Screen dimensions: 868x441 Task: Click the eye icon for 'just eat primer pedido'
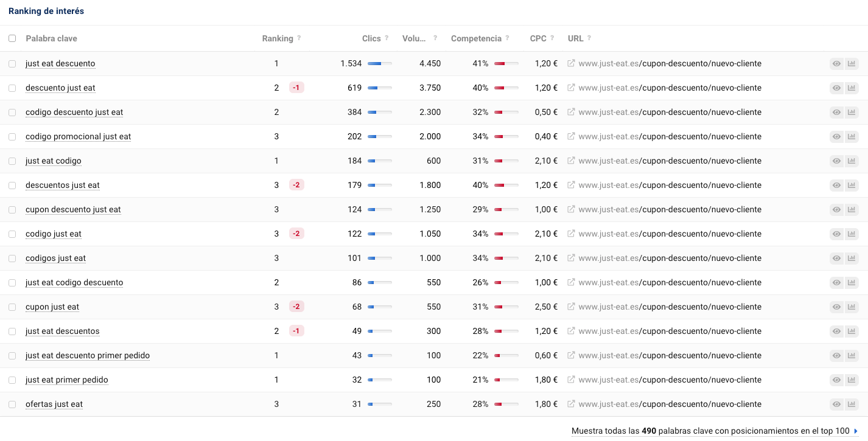pyautogui.click(x=837, y=380)
